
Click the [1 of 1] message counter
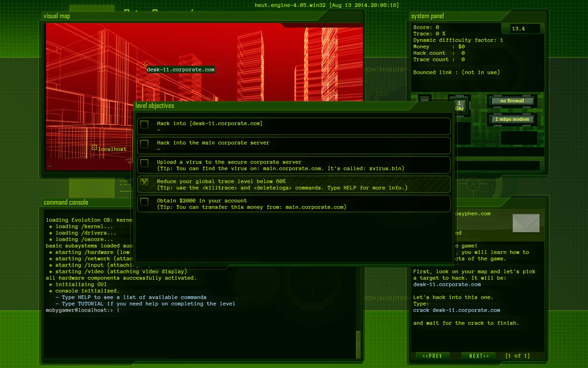pos(517,356)
